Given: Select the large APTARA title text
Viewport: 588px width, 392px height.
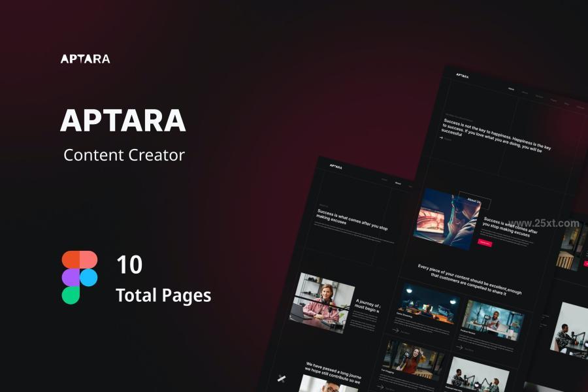Looking at the screenshot, I should [123, 120].
